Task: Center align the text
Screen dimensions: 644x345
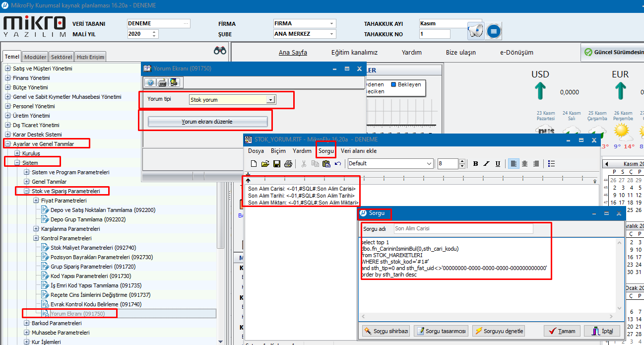Action: pyautogui.click(x=524, y=164)
